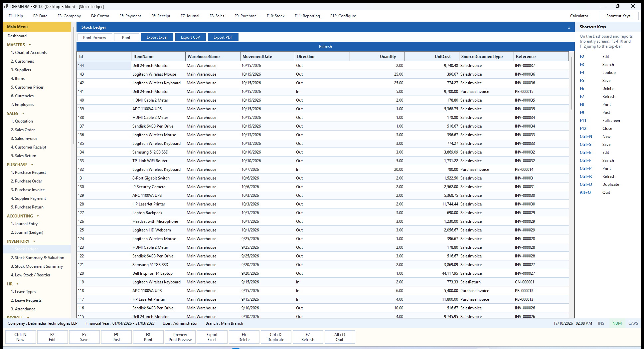Collapse the MASTERS section arrow
This screenshot has width=644, height=349.
point(30,45)
